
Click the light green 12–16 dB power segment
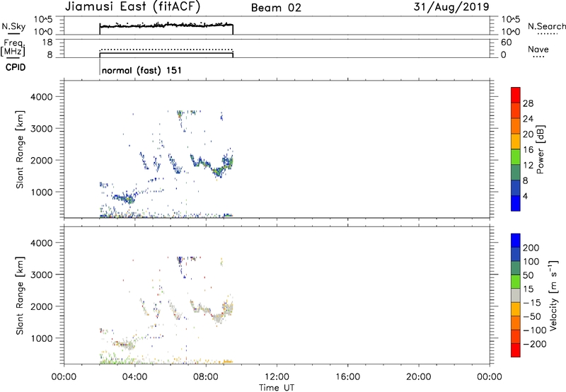pos(516,156)
